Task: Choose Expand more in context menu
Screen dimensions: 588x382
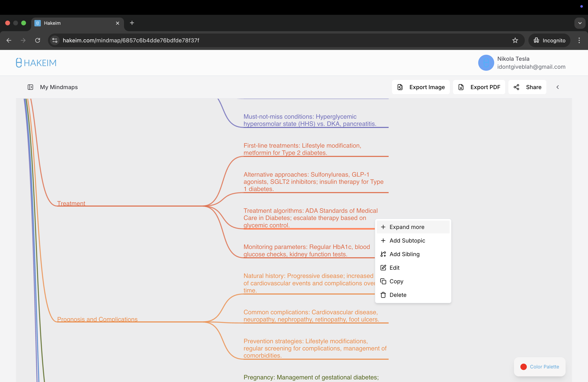Action: pos(413,227)
